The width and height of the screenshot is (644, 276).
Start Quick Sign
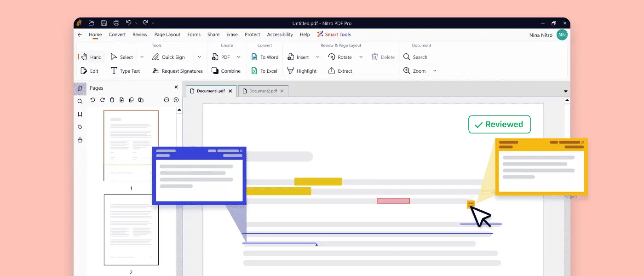[168, 57]
